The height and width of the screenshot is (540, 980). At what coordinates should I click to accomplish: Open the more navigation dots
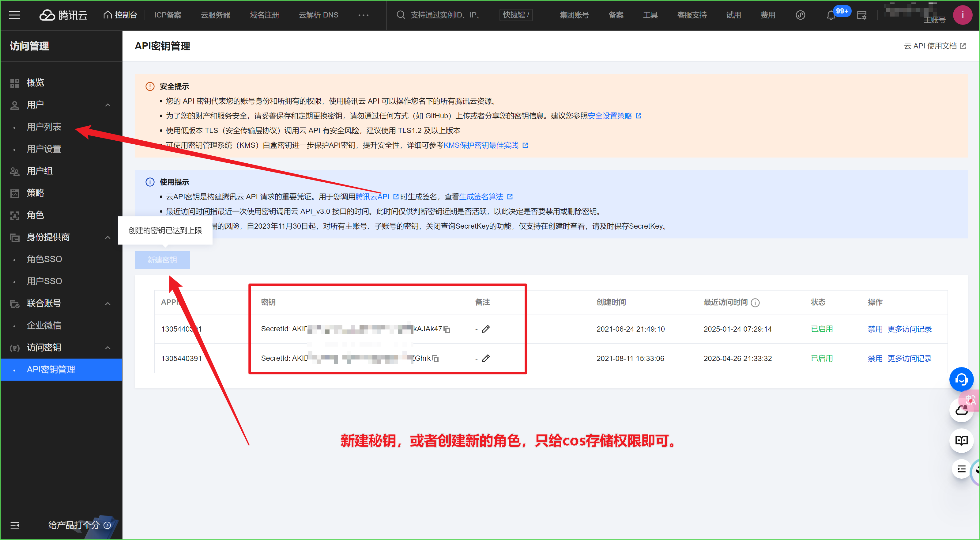tap(363, 15)
